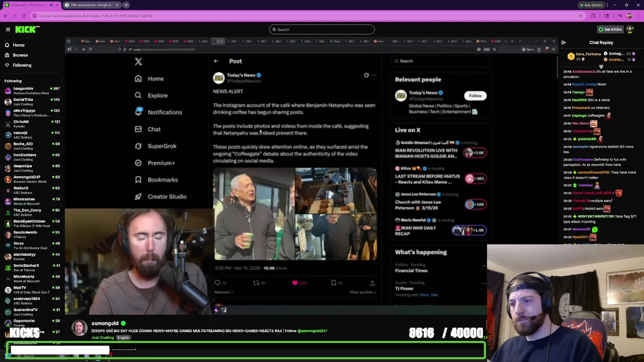Collapse the Chat Replay panel
Image resolution: width=644 pixels, height=362 pixels.
[x=563, y=43]
